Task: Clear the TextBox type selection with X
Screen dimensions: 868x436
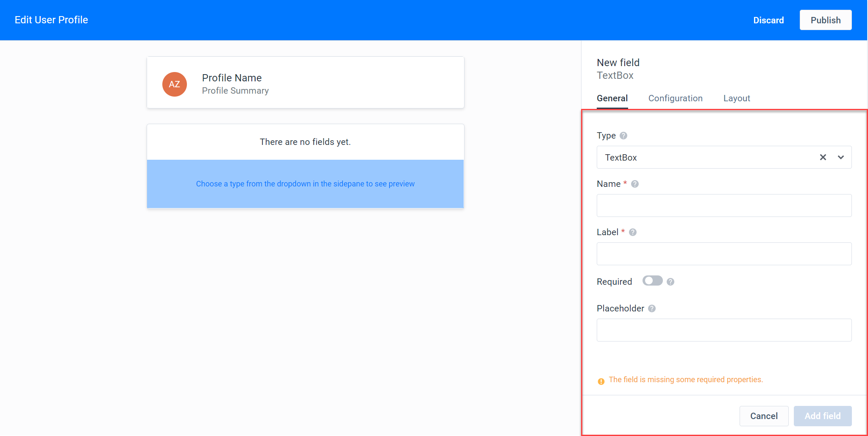Action: tap(823, 157)
